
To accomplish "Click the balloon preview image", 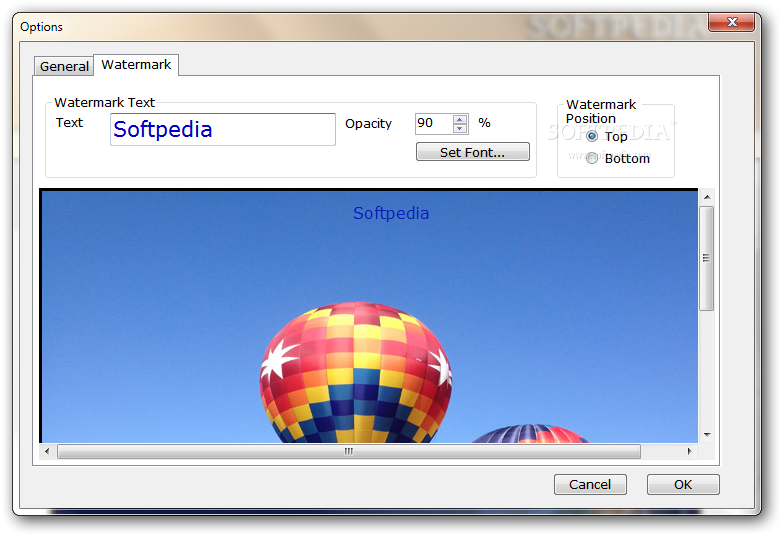I will (x=369, y=316).
